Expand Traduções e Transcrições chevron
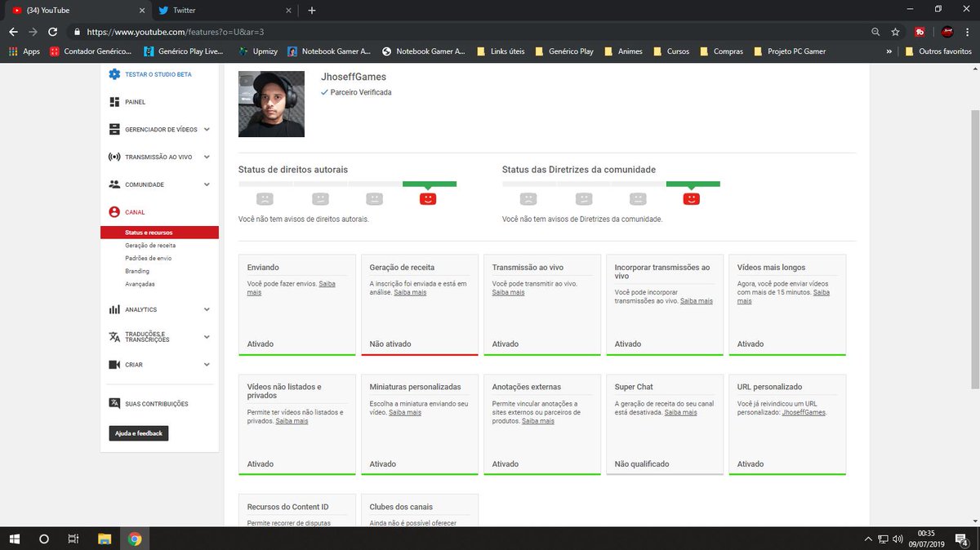Screen dimensions: 980x550 tap(207, 337)
